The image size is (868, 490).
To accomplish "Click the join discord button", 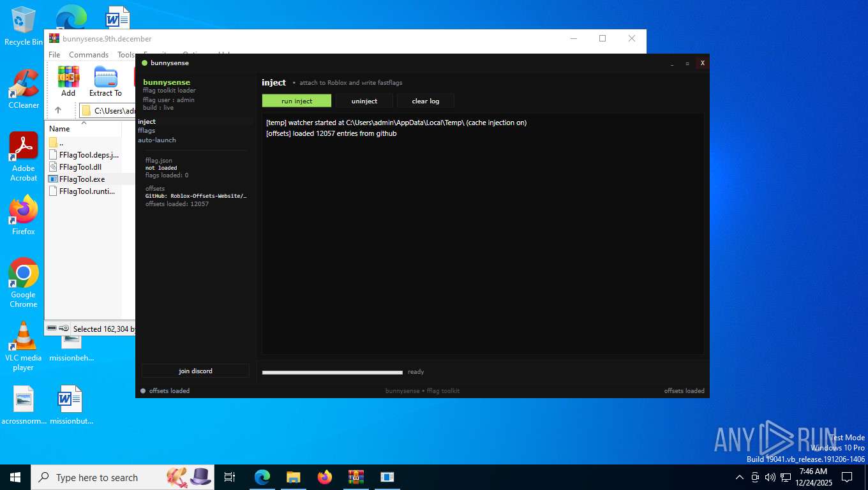I will point(195,371).
